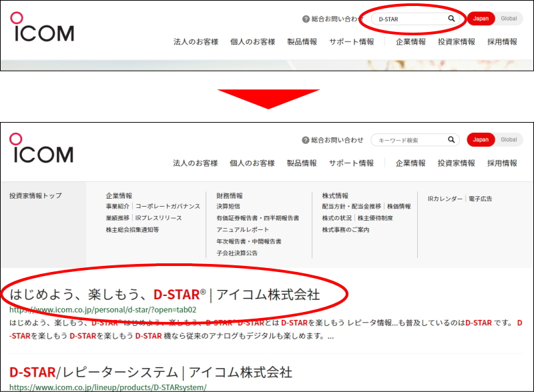Go to 投資家情報トップ in the dropdown panel
The width and height of the screenshot is (534, 392).
(36, 195)
